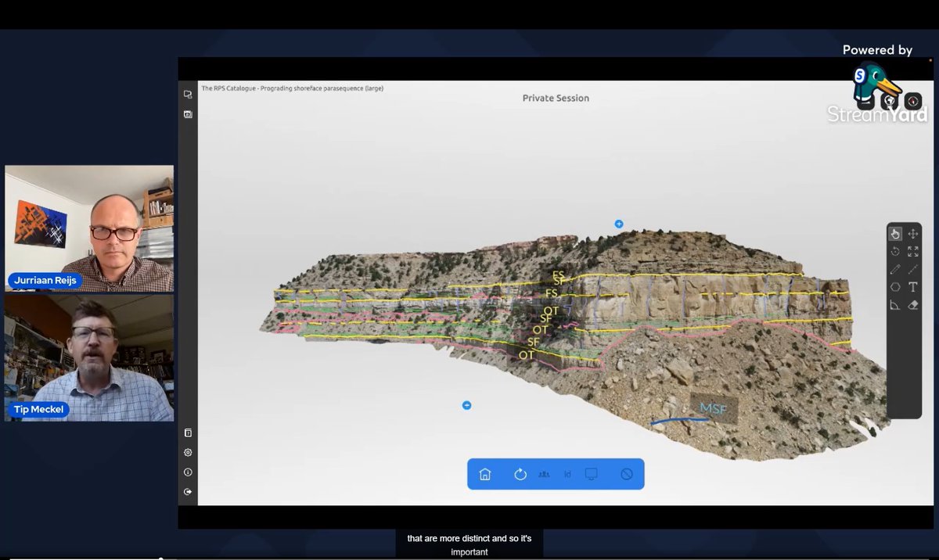The image size is (939, 560).
Task: Click Jurriaan Reijs video thumbnail
Action: pos(89,228)
